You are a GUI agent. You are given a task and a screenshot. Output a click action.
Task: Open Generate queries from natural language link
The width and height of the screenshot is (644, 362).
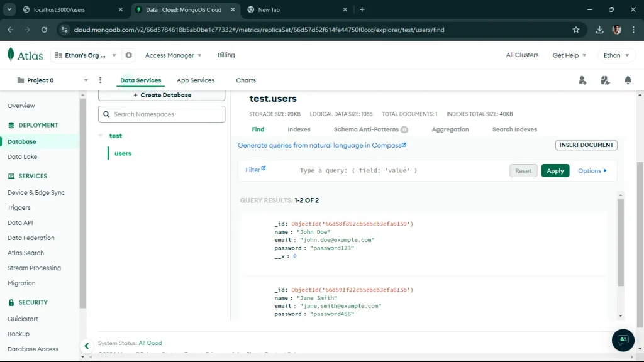321,145
